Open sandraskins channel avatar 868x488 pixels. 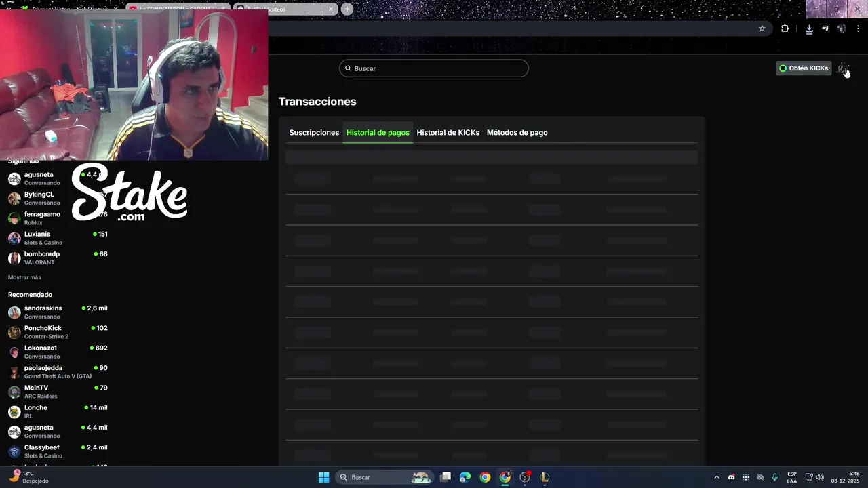pos(14,312)
